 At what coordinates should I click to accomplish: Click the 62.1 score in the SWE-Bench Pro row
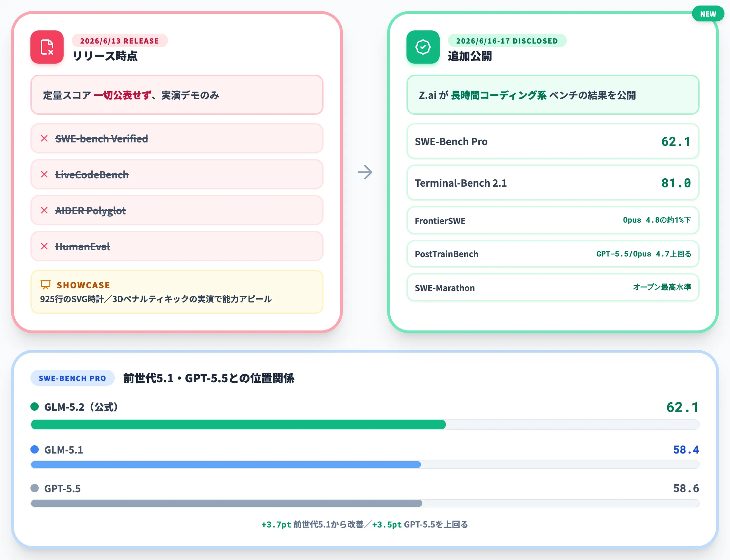tap(676, 142)
